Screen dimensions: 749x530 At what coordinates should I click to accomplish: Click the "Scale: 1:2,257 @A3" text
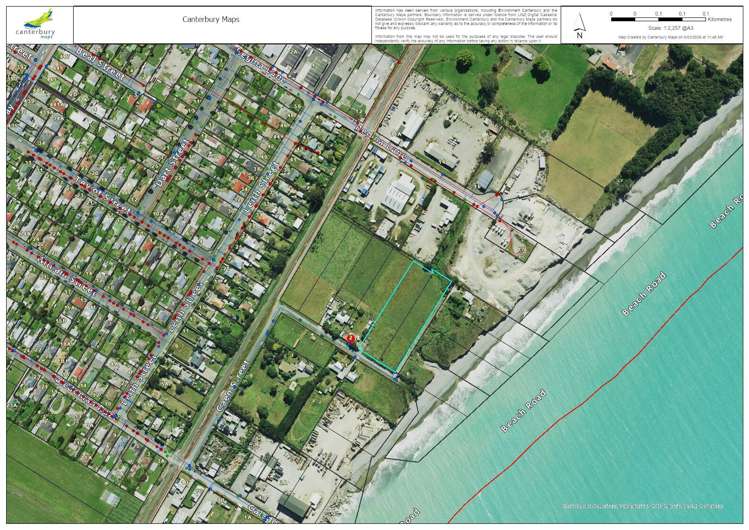pos(670,28)
